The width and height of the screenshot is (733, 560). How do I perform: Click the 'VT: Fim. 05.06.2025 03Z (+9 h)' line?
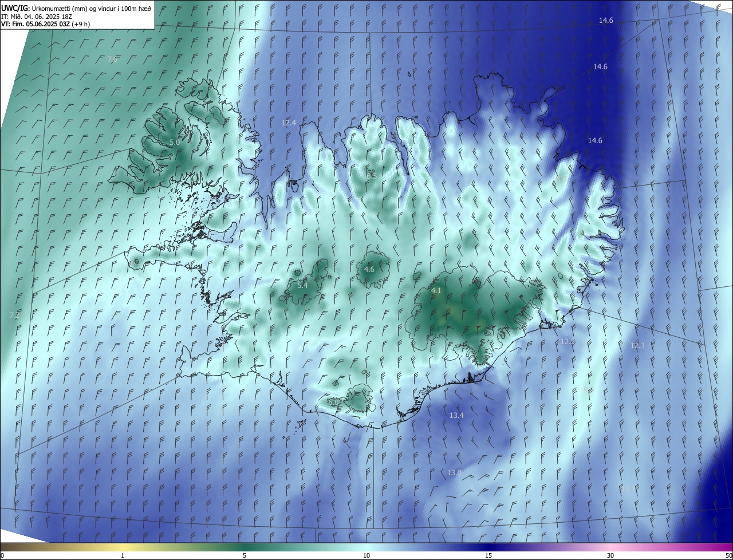pyautogui.click(x=45, y=24)
